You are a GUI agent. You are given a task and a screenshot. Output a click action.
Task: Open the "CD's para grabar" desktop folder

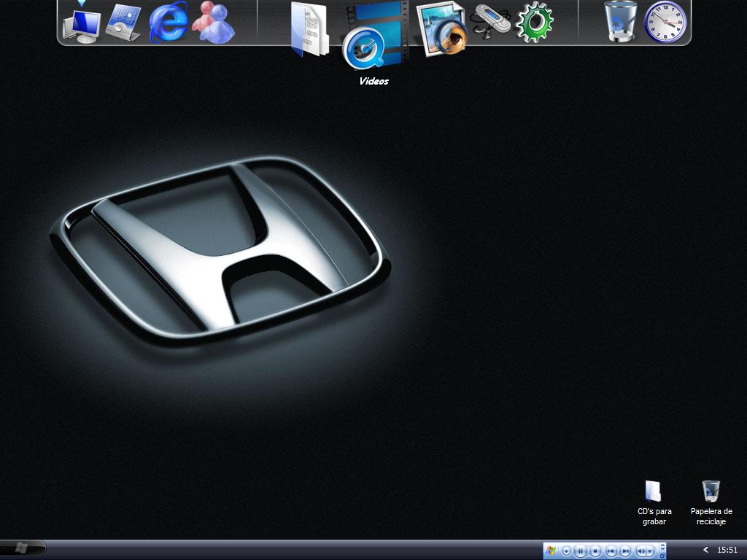click(654, 503)
